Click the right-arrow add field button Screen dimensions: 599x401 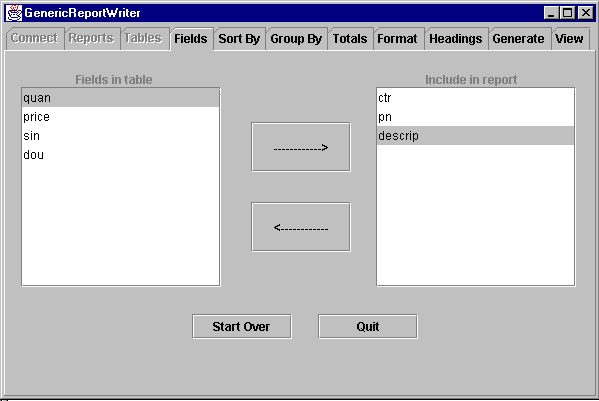[x=301, y=147]
